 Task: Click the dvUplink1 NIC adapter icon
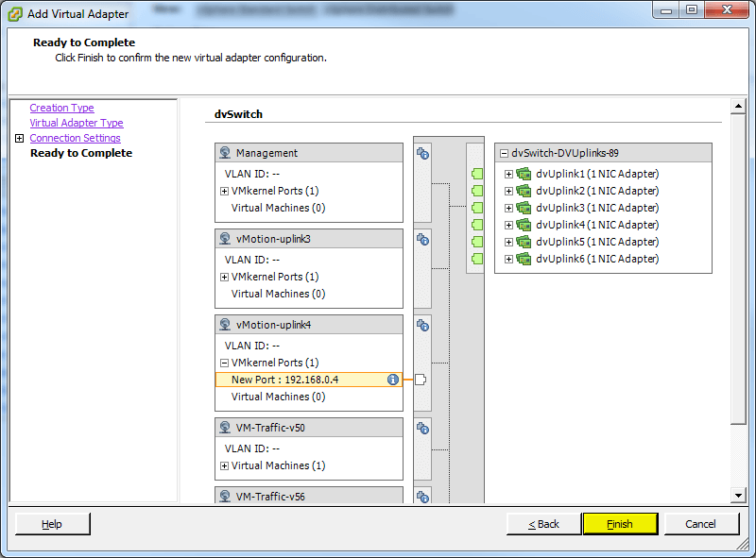524,174
